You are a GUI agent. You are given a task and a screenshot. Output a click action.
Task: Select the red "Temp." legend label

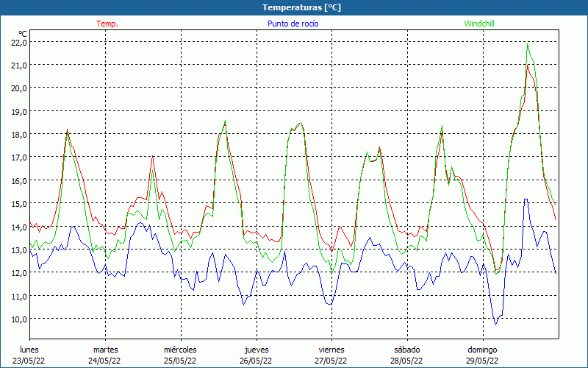click(107, 24)
